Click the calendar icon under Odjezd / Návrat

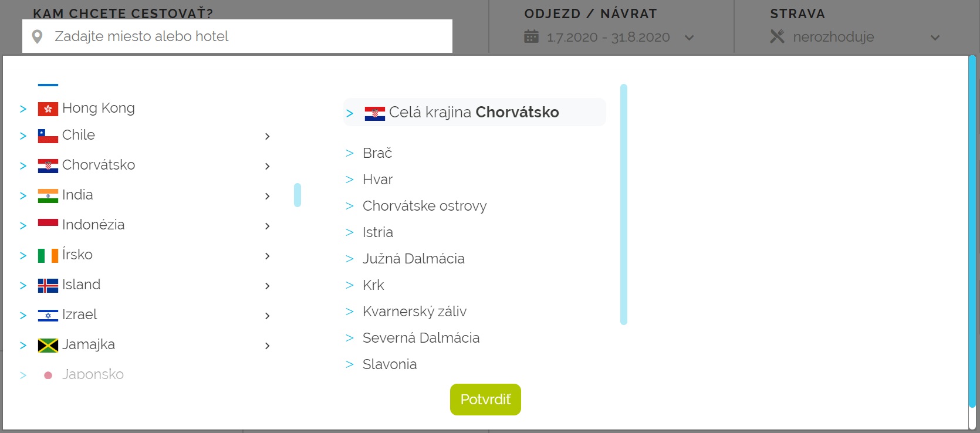pos(531,36)
